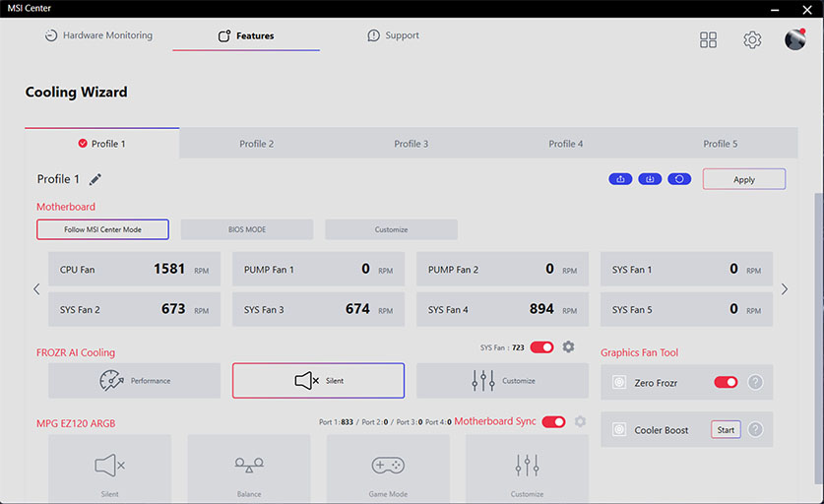Click the pencil icon to rename Profile 1
The height and width of the screenshot is (504, 824).
tap(95, 179)
